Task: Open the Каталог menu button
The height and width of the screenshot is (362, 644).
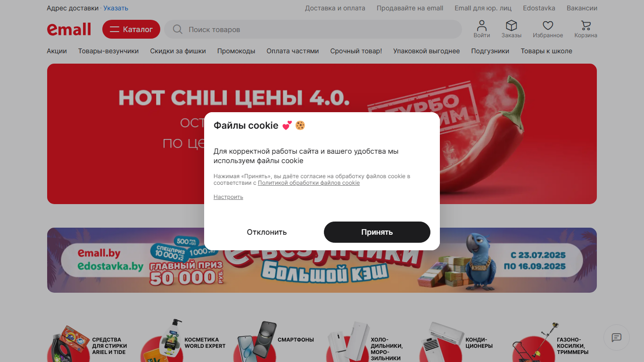Action: click(x=131, y=29)
